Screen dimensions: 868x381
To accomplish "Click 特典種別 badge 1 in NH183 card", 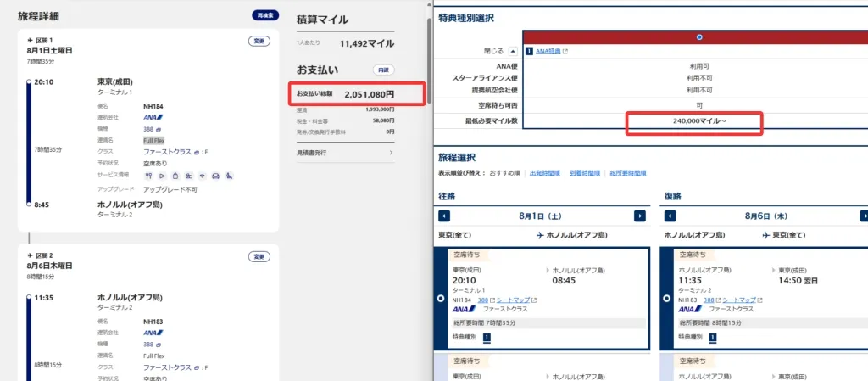I will tap(713, 337).
